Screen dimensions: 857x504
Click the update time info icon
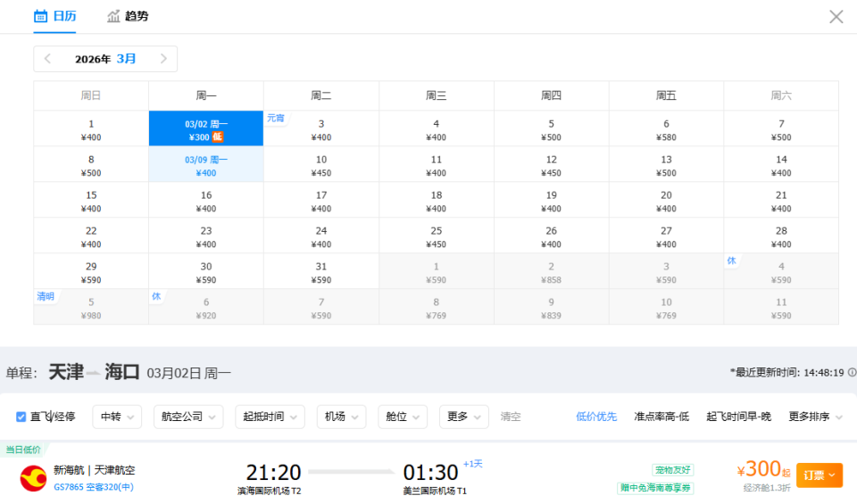852,372
